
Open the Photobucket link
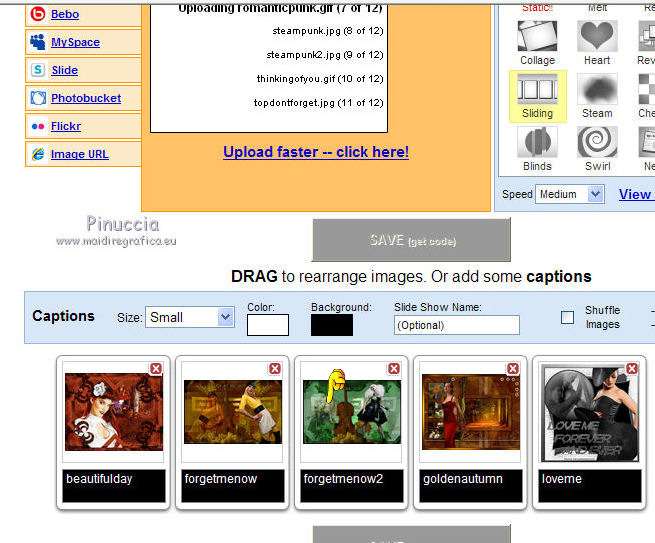click(x=86, y=98)
